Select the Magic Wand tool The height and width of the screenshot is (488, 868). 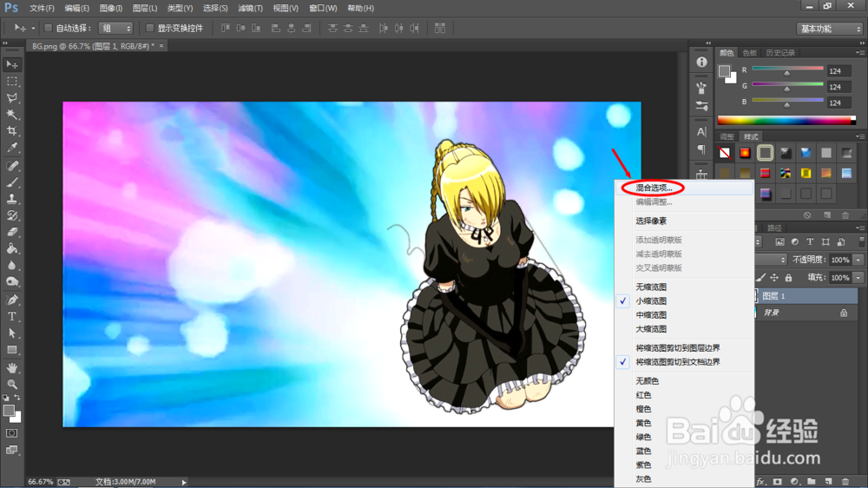pos(11,115)
